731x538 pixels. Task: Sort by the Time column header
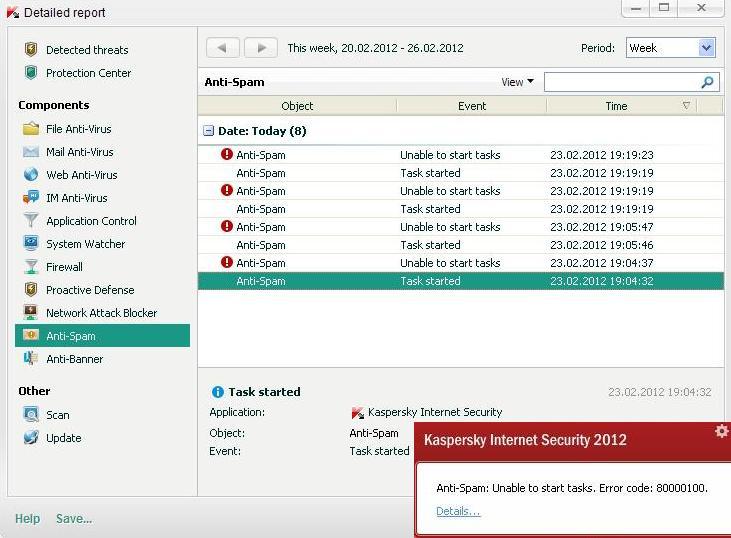point(616,106)
